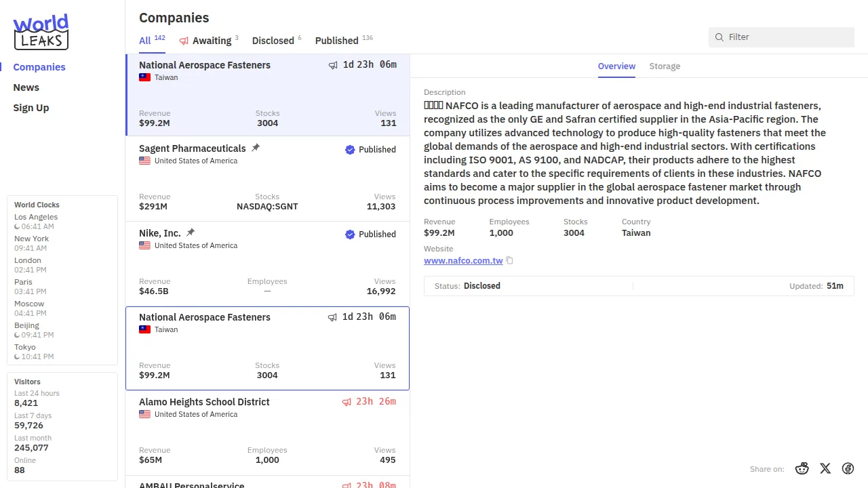Click the pin icon beside Sagent Pharmaceuticals
The width and height of the screenshot is (868, 488).
[256, 148]
